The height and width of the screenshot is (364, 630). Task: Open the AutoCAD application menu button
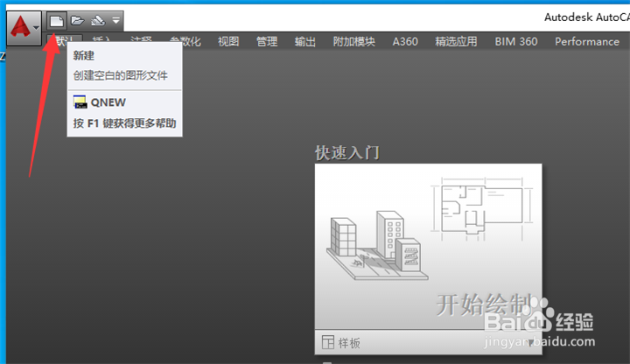(x=24, y=28)
